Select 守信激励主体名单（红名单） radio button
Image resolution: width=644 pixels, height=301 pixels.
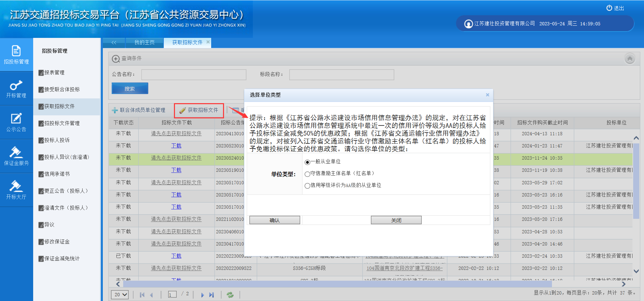click(307, 174)
